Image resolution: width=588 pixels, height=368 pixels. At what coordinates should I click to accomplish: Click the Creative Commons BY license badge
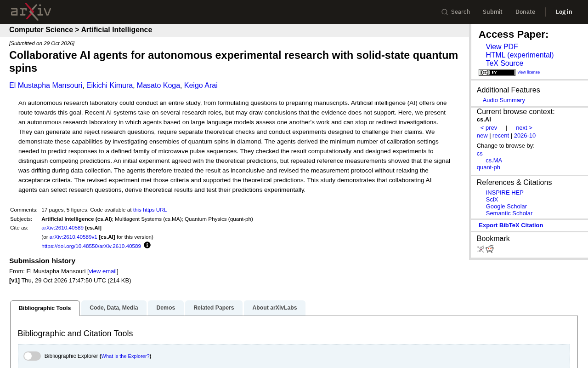click(497, 73)
